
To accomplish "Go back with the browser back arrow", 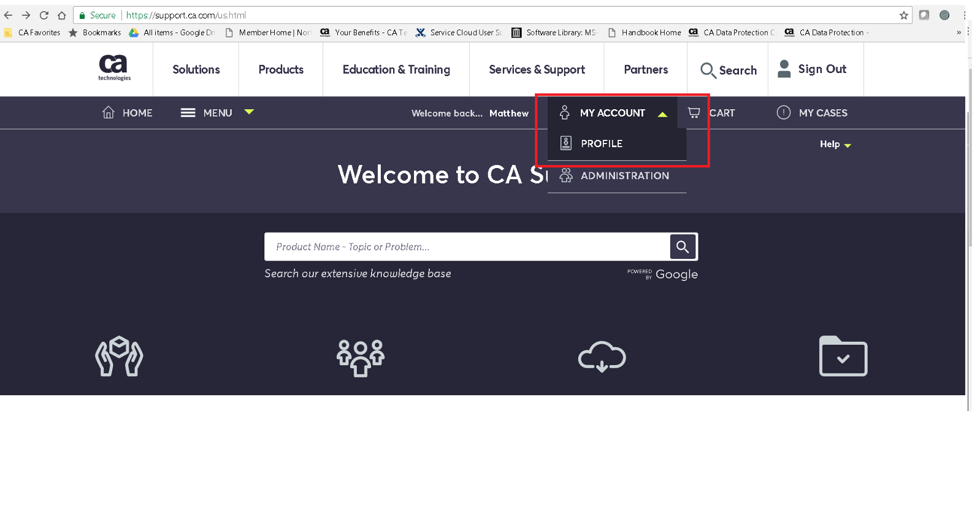I will [9, 15].
